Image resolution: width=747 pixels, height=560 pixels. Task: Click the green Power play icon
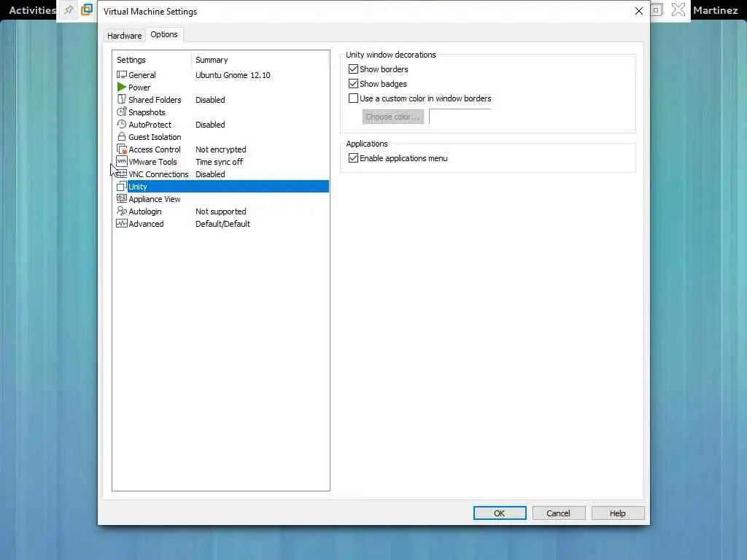[122, 87]
